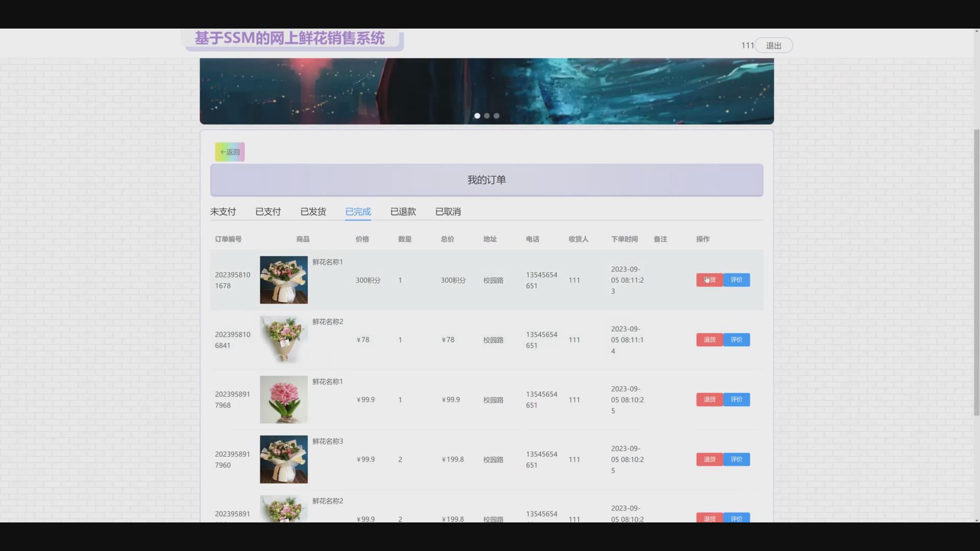The image size is (980, 551).
Task: Select the 已完成 tab
Action: (358, 212)
